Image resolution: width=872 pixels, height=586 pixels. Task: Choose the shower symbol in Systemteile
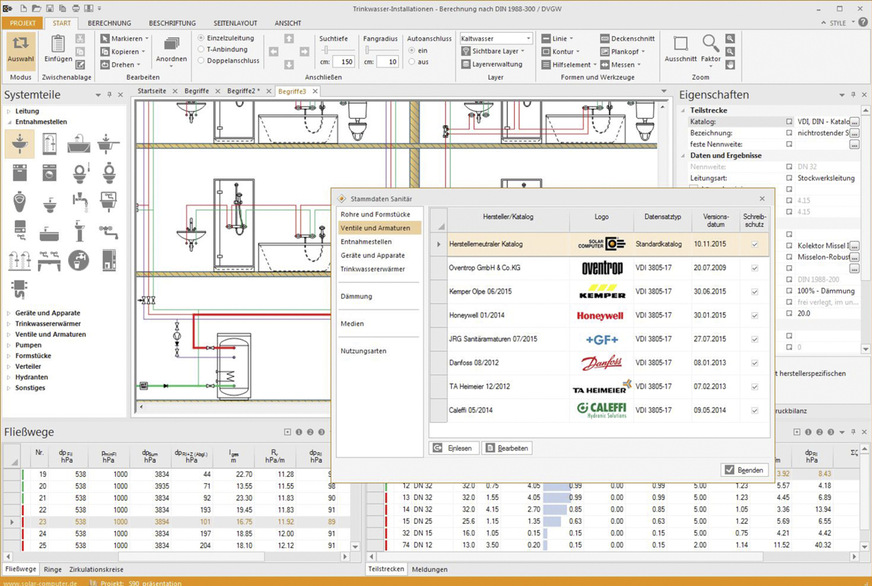pyautogui.click(x=50, y=145)
